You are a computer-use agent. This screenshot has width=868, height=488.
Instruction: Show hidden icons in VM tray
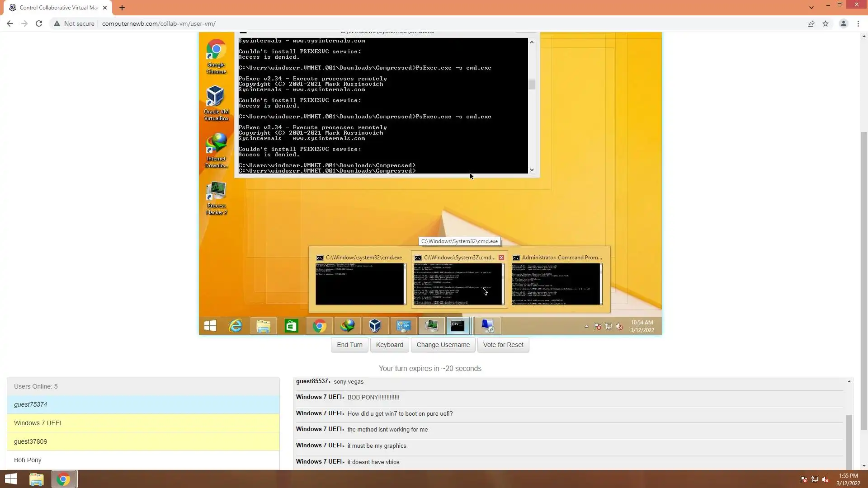click(x=586, y=326)
